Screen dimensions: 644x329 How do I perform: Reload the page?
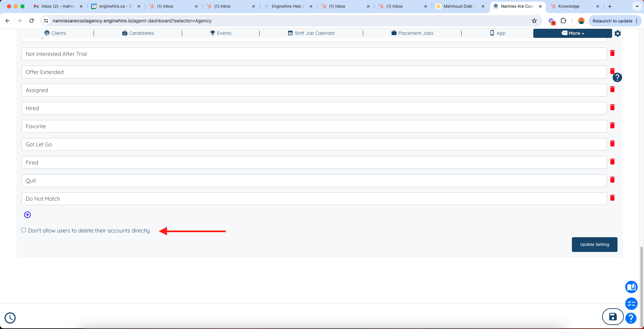point(32,21)
